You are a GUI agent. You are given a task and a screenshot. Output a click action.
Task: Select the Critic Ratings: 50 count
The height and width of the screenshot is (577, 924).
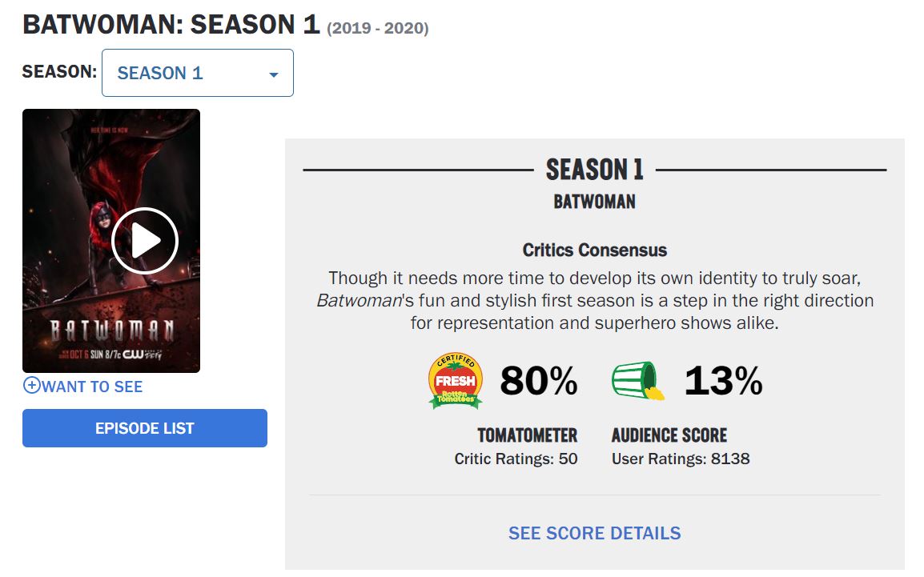pos(516,459)
